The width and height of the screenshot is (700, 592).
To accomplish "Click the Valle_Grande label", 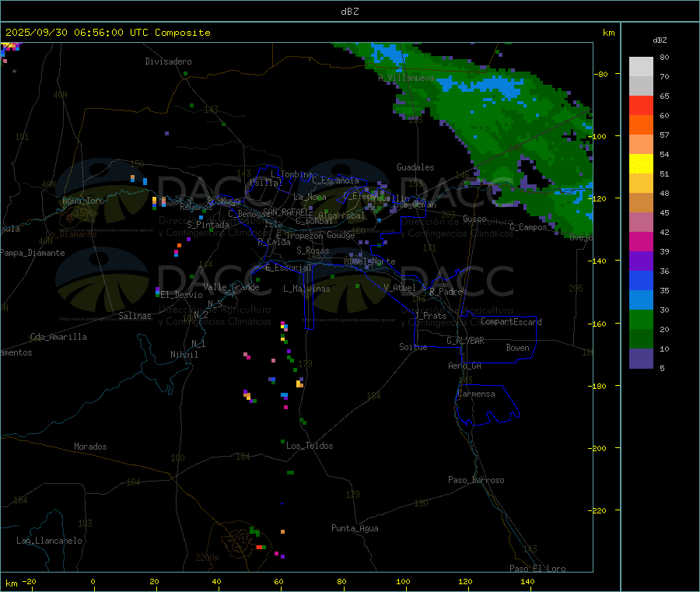I will coord(231,287).
